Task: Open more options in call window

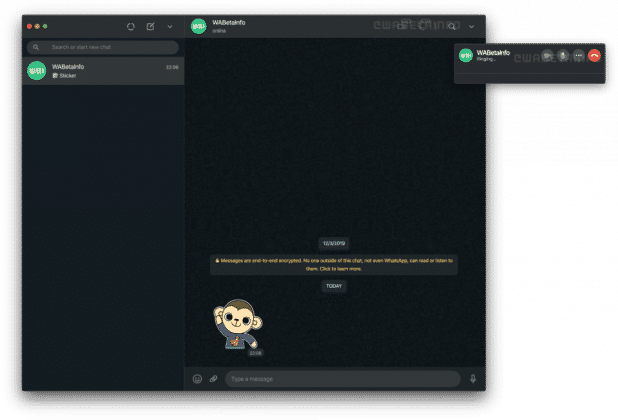Action: (x=579, y=55)
